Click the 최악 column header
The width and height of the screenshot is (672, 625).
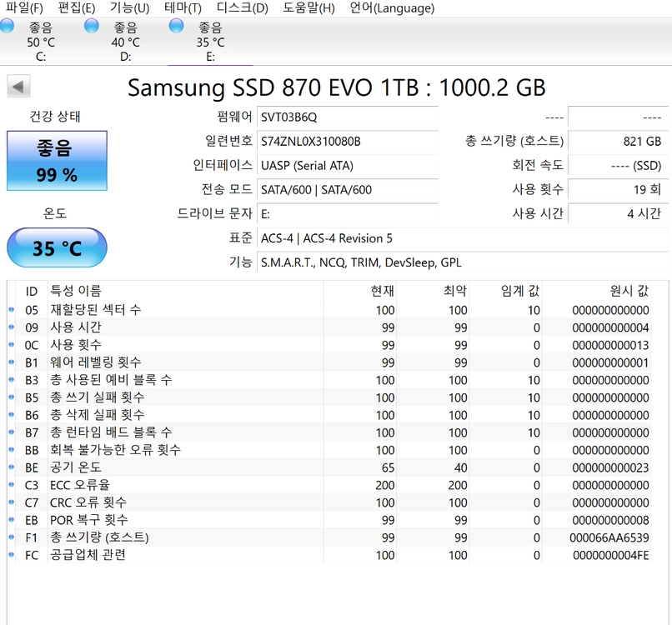tap(433, 291)
